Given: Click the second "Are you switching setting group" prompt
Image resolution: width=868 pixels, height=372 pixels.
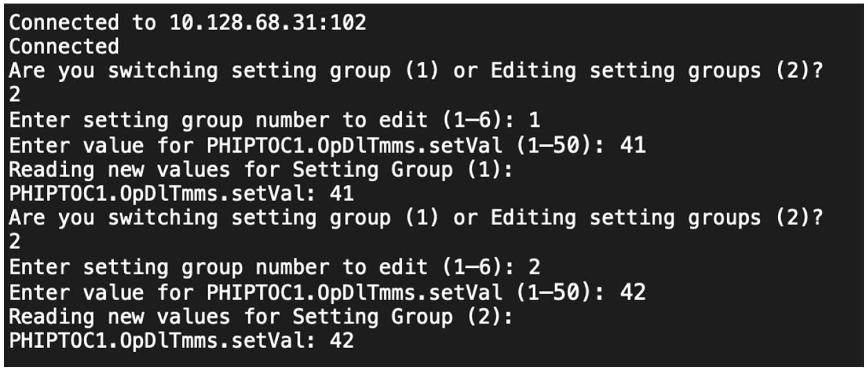Looking at the screenshot, I should pyautogui.click(x=199, y=218).
